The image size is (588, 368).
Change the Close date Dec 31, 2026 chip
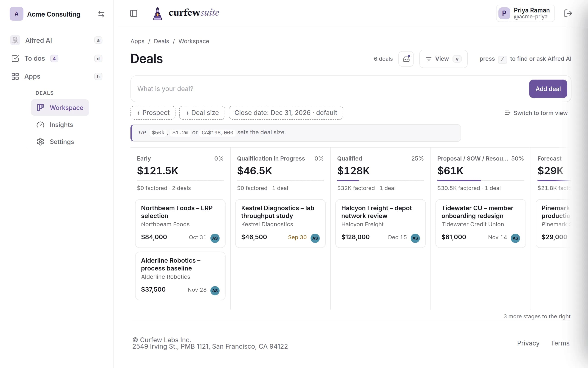(x=286, y=113)
